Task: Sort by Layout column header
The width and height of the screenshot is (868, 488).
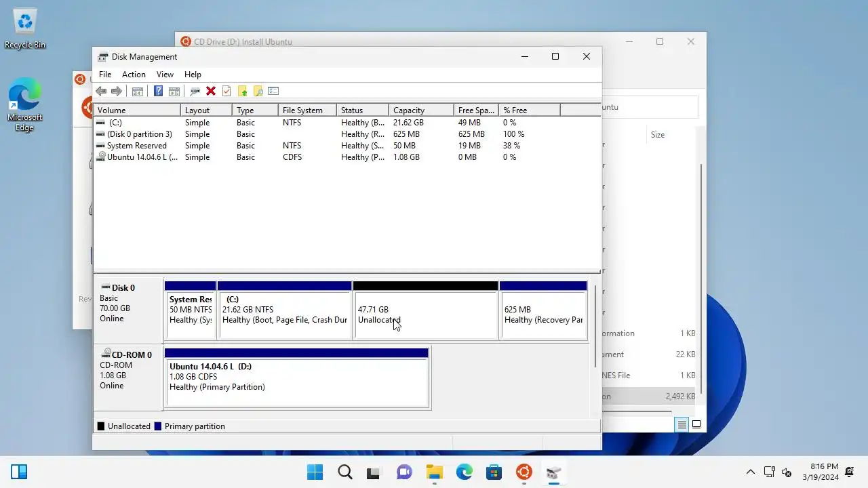Action: pos(206,110)
